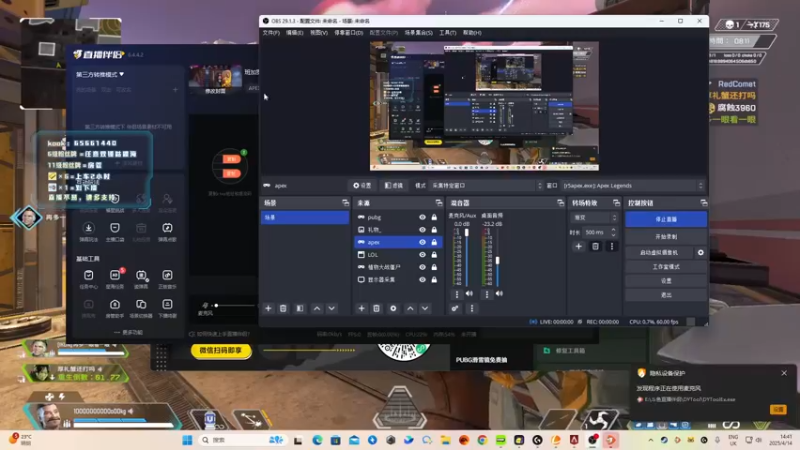Click the Stop Streaming button
The height and width of the screenshot is (450, 800).
(x=666, y=219)
